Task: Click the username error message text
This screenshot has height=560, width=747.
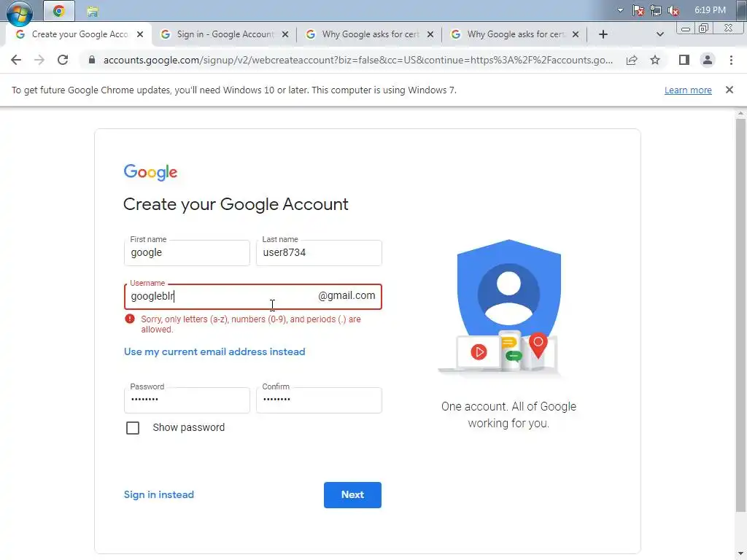Action: point(251,324)
